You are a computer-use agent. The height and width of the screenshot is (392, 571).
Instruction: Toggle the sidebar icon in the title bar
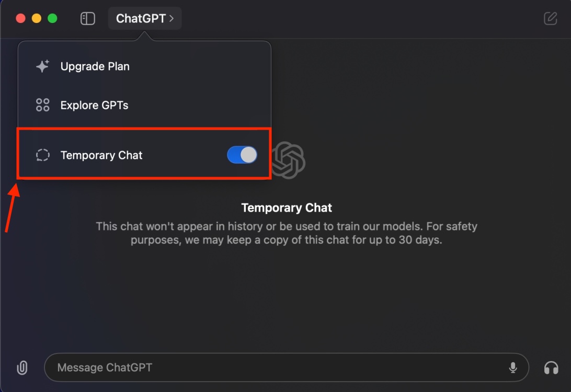(88, 18)
